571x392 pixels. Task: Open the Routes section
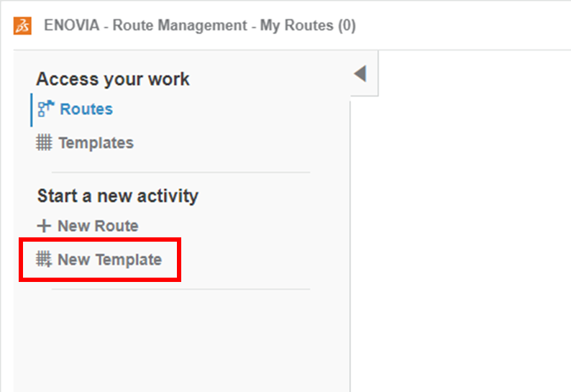click(86, 109)
